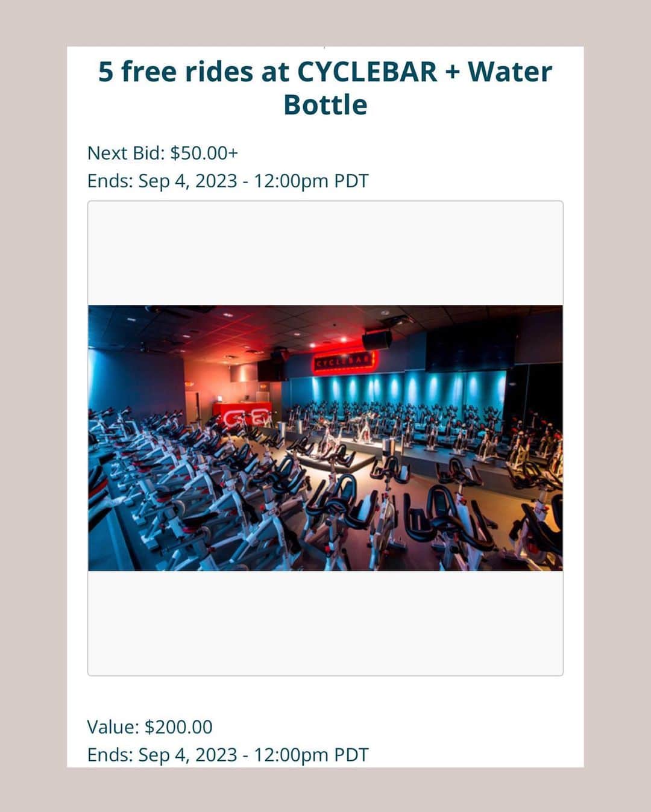Image resolution: width=651 pixels, height=812 pixels.
Task: Click the "$200.00" value amount
Action: [x=178, y=726]
